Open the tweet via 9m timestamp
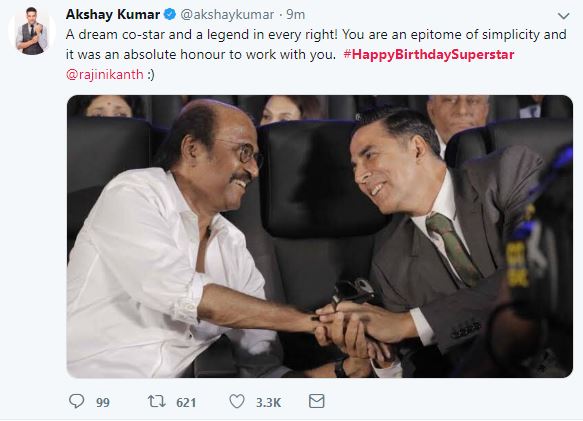 296,15
